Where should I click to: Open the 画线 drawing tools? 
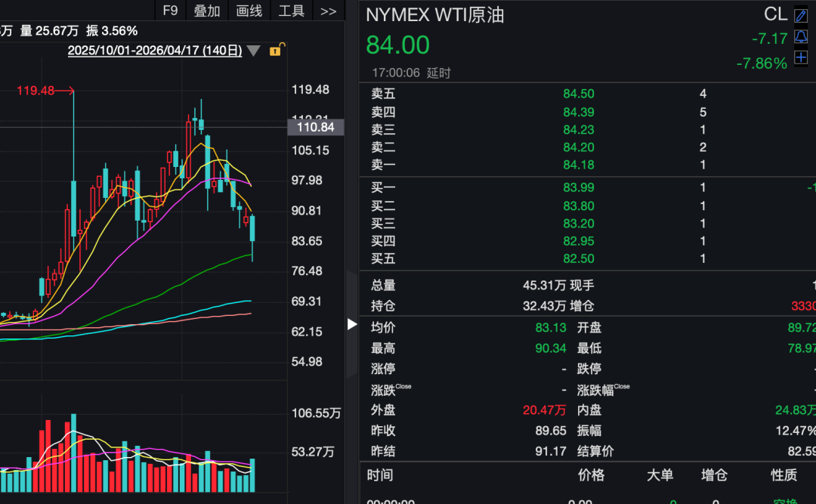(x=249, y=11)
